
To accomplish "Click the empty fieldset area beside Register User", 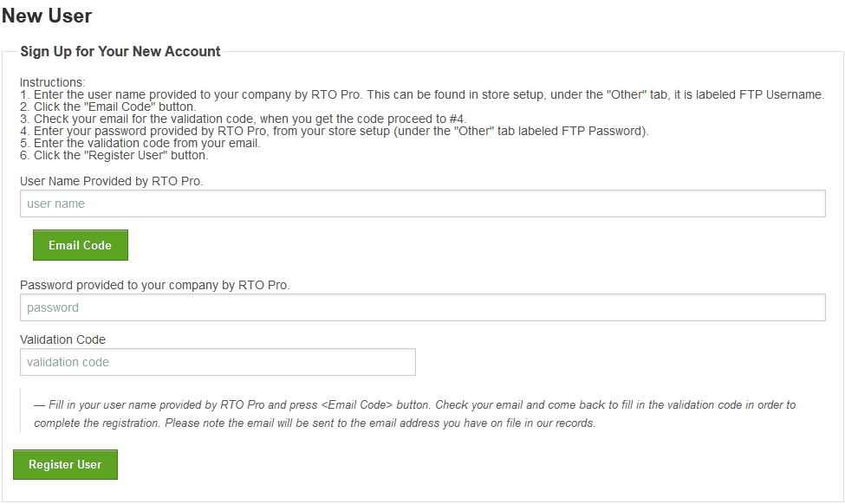I will pyautogui.click(x=477, y=465).
